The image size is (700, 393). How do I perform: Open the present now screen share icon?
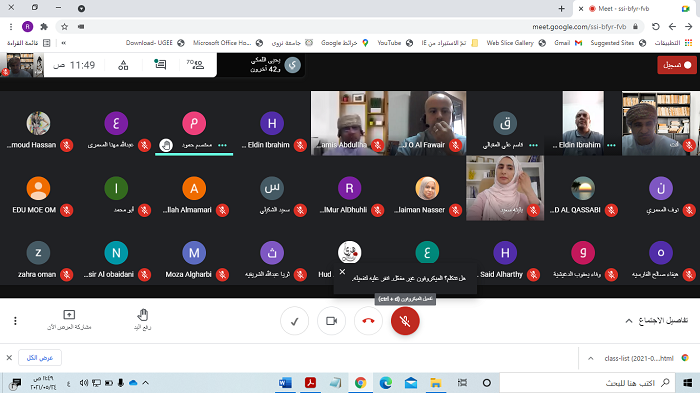click(x=69, y=320)
